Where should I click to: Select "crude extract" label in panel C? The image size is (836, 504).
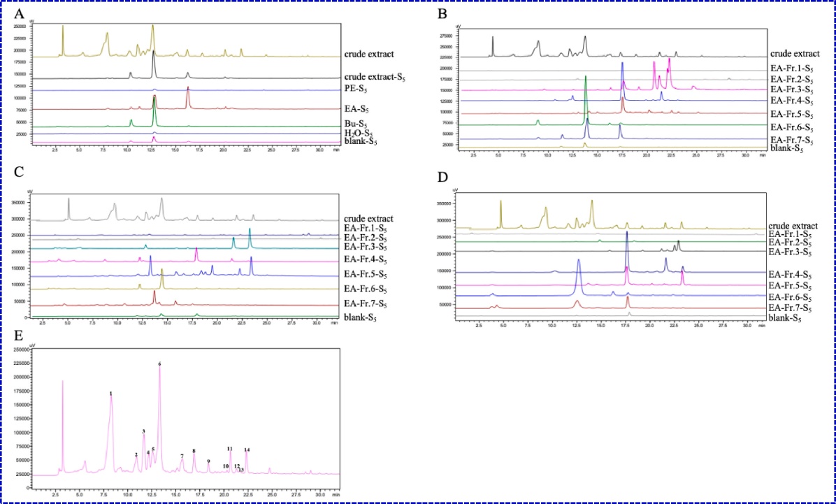click(369, 219)
